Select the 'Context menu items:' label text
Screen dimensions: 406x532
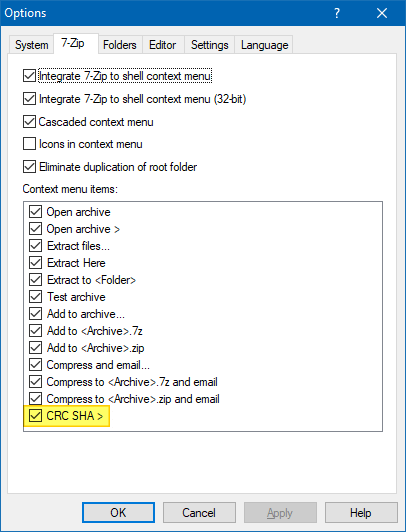[x=70, y=189]
